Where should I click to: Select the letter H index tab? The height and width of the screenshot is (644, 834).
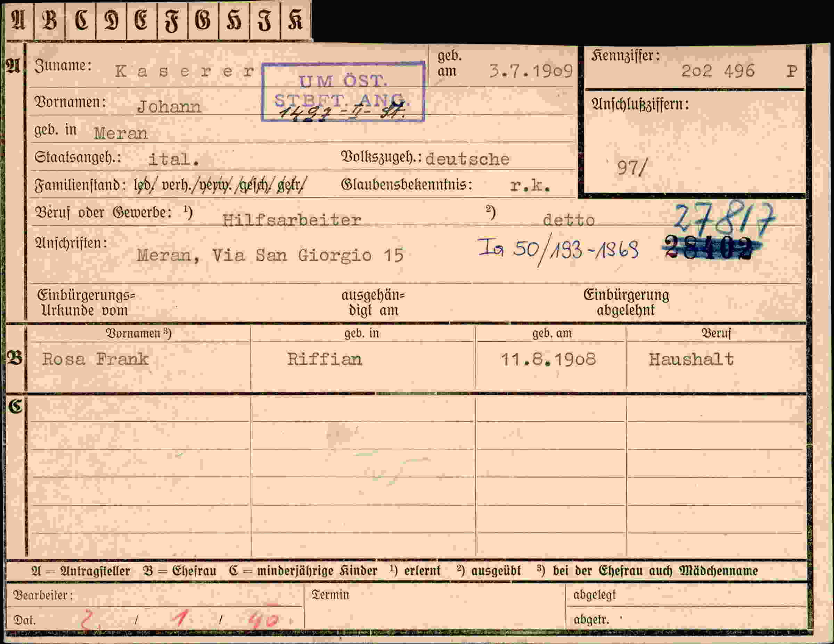(x=234, y=20)
